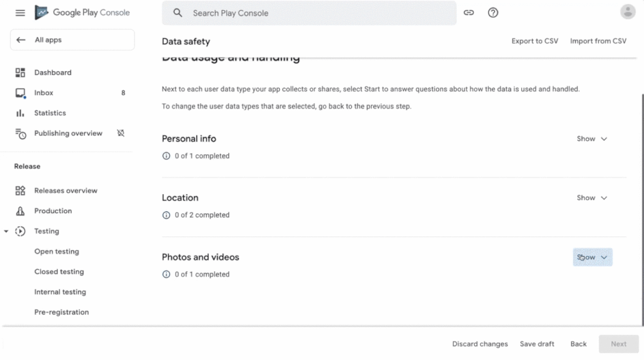644x360 pixels.
Task: Open the user account avatar
Action: coord(627,12)
